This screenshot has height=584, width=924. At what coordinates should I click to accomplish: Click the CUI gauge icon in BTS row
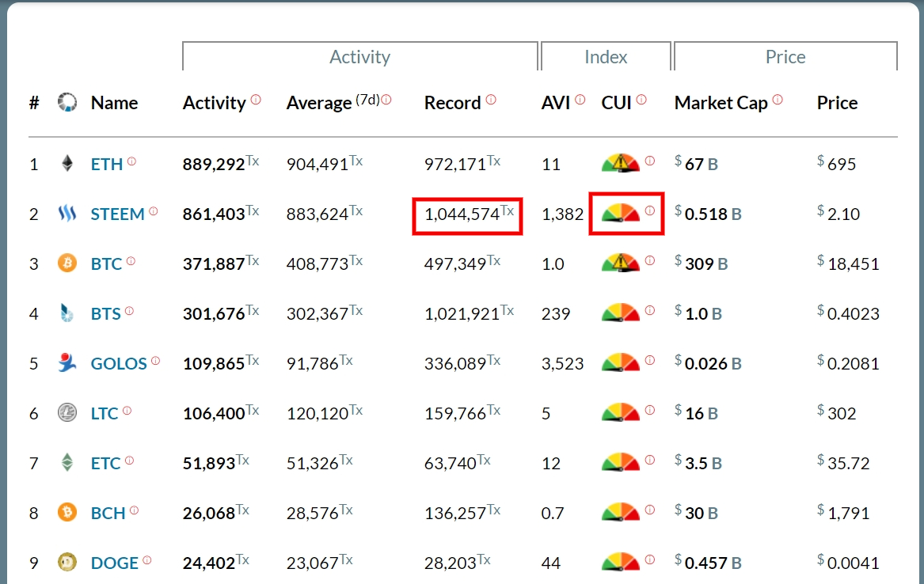621,312
